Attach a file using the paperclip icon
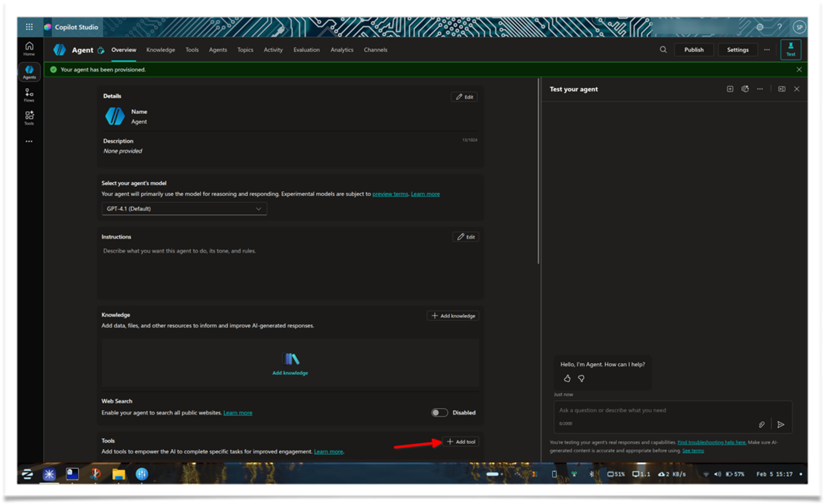The width and height of the screenshot is (825, 504). 762,424
